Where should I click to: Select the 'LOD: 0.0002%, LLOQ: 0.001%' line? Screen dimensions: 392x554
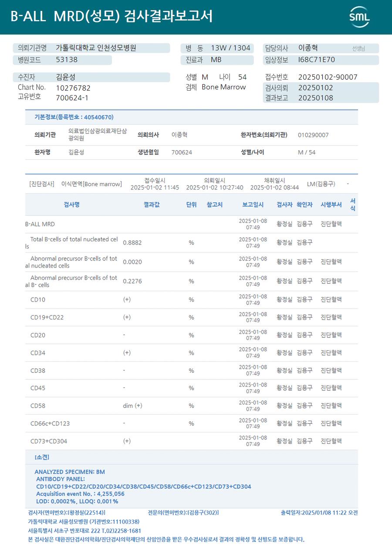click(x=77, y=501)
